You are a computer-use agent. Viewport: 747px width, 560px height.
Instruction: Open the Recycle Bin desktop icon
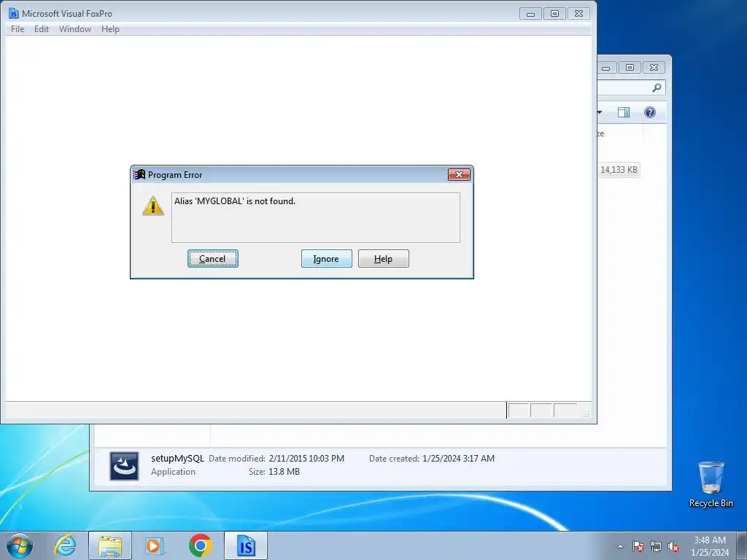[x=711, y=484]
